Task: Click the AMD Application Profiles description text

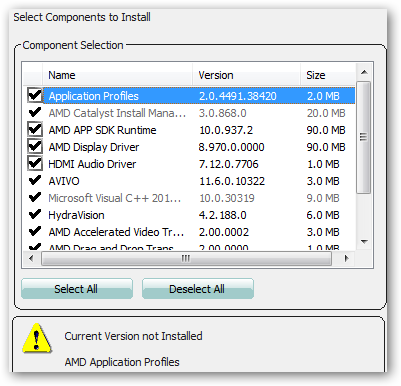Action: (122, 362)
